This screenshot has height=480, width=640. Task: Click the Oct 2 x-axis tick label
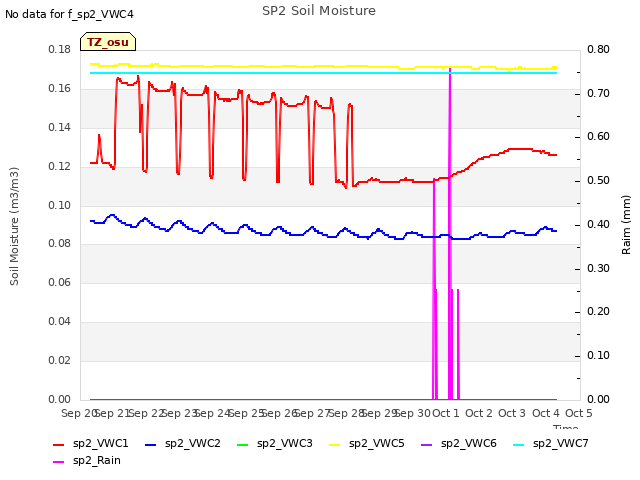tap(479, 413)
